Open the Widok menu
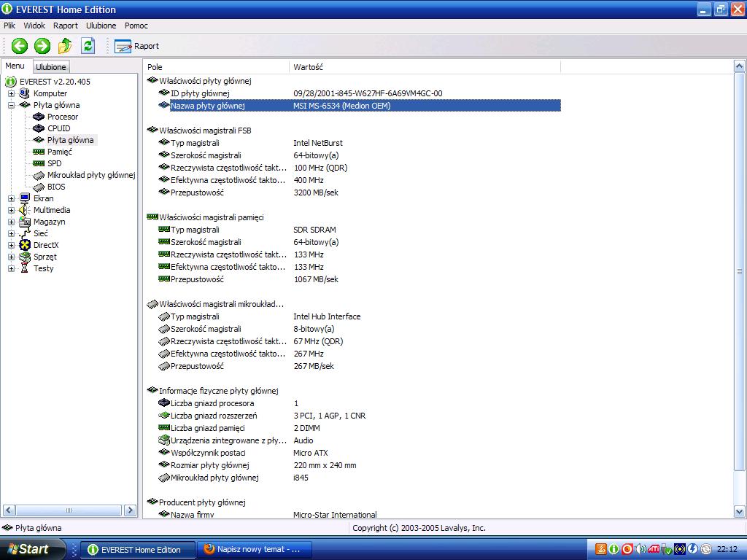 click(34, 26)
